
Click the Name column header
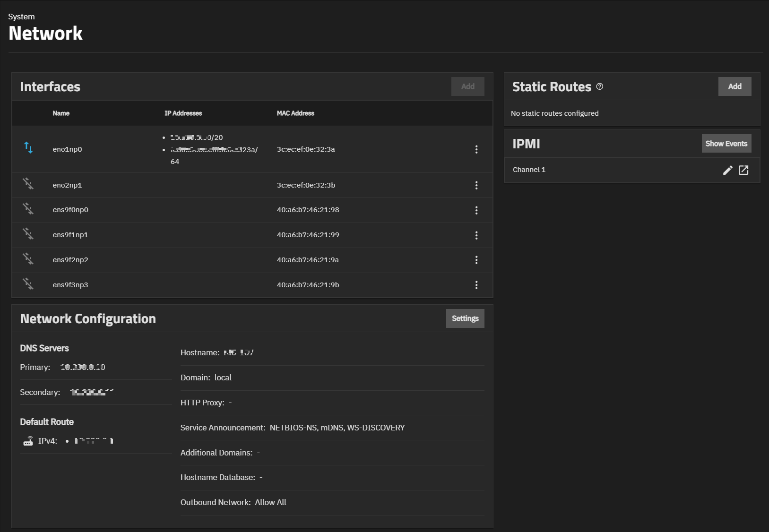(61, 113)
